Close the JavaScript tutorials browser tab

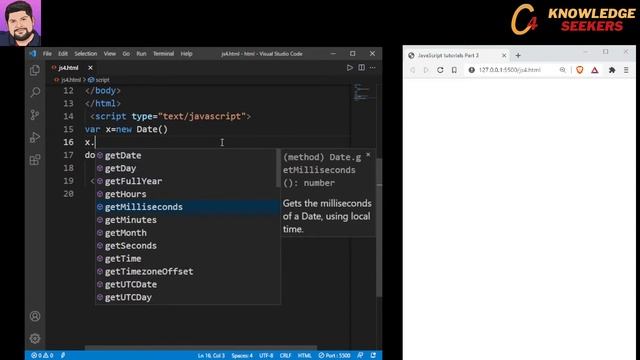(504, 56)
